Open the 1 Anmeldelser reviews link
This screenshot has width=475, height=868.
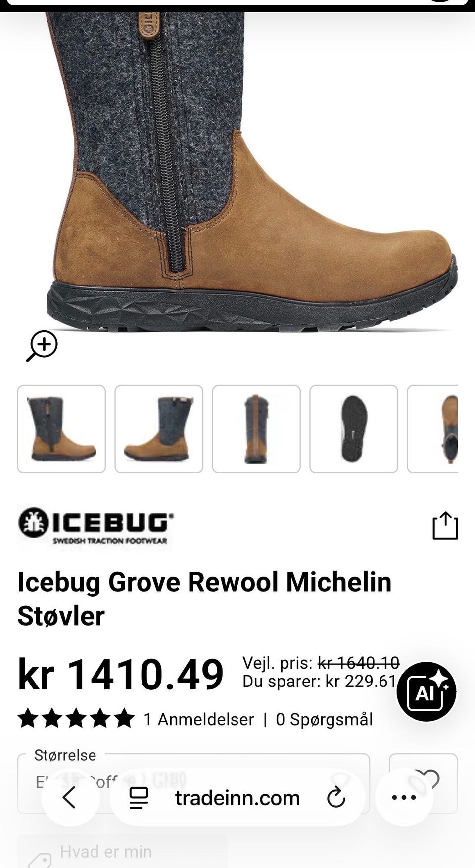[199, 719]
